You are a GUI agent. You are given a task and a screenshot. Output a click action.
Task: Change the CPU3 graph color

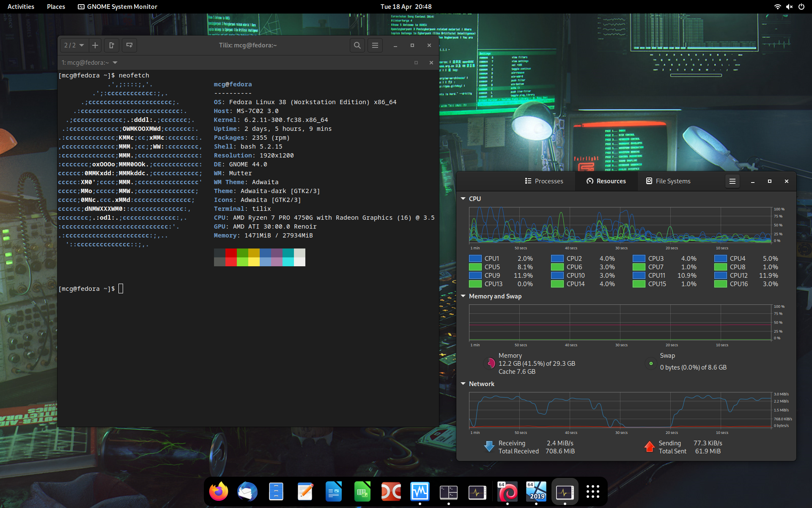point(639,259)
